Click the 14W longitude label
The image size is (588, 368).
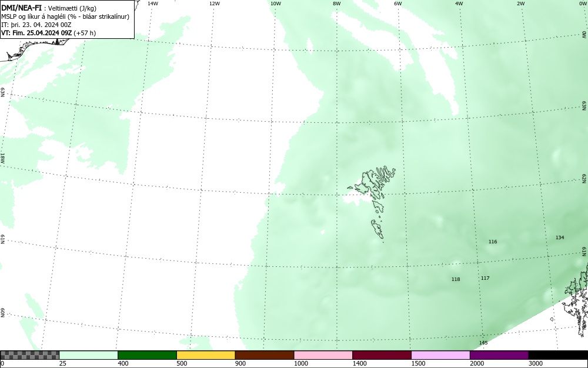[x=153, y=4]
